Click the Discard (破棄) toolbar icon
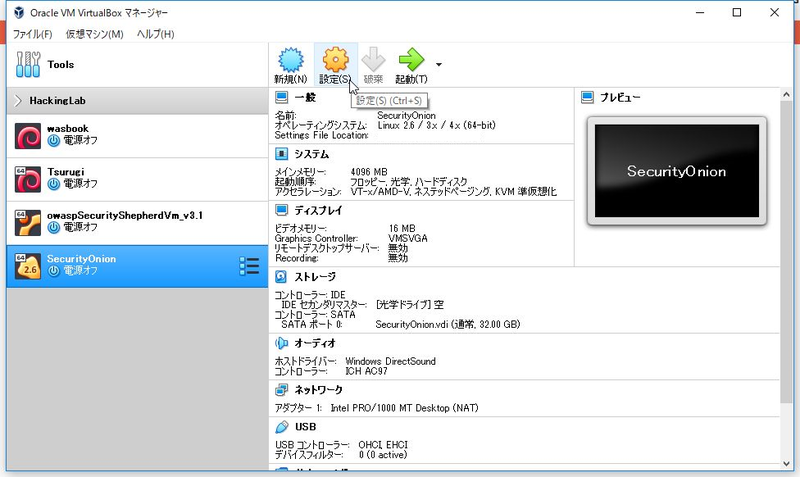 tap(373, 60)
